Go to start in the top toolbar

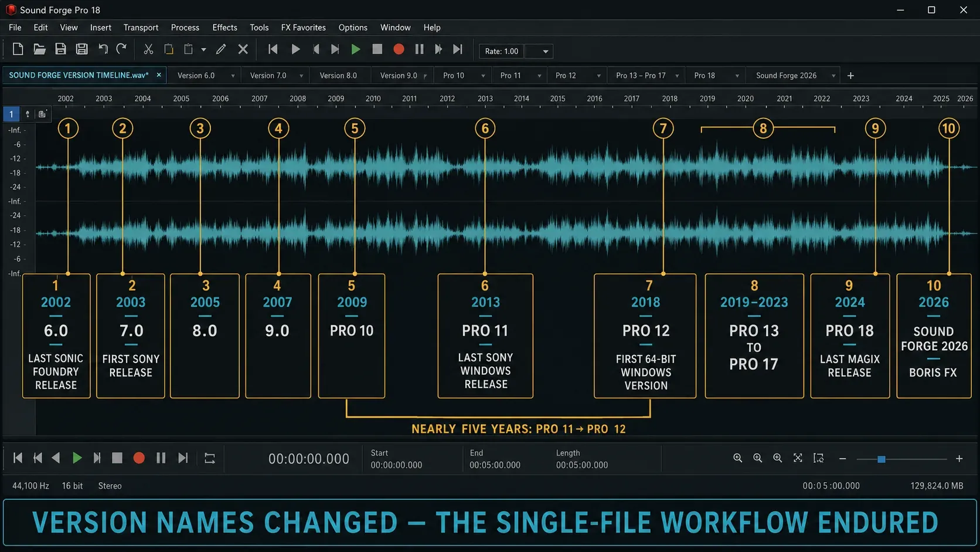coord(273,49)
